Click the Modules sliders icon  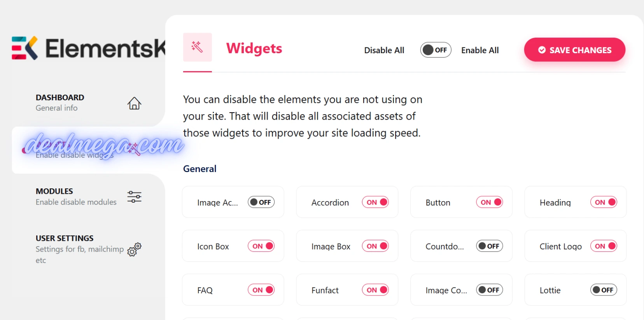[134, 197]
